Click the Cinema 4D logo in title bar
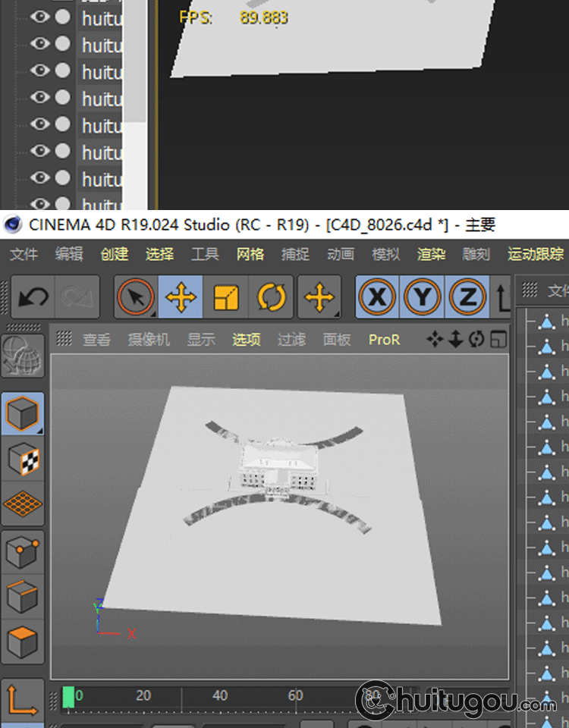This screenshot has height=728, width=569. [13, 224]
